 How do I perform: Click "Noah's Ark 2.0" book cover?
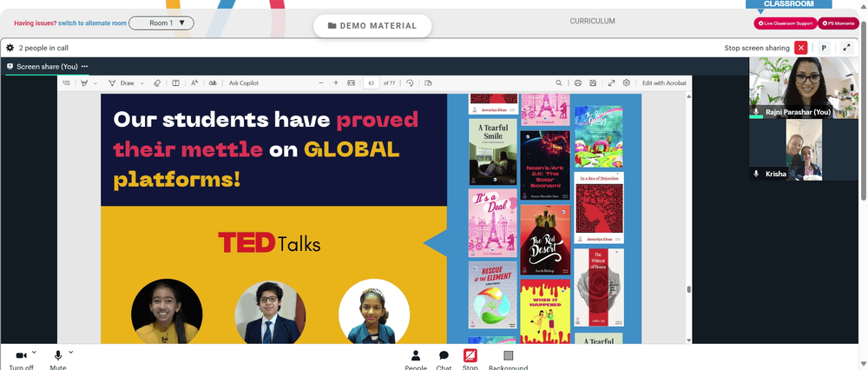coord(545,165)
